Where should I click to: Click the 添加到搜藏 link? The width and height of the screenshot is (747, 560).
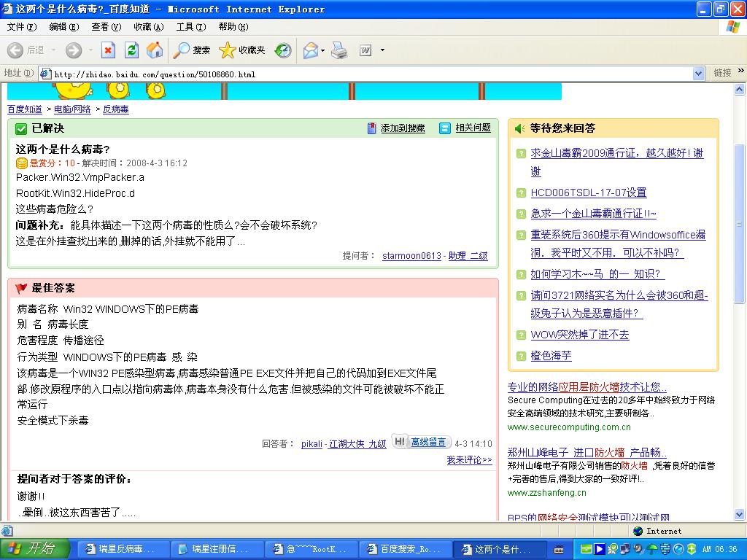click(402, 128)
